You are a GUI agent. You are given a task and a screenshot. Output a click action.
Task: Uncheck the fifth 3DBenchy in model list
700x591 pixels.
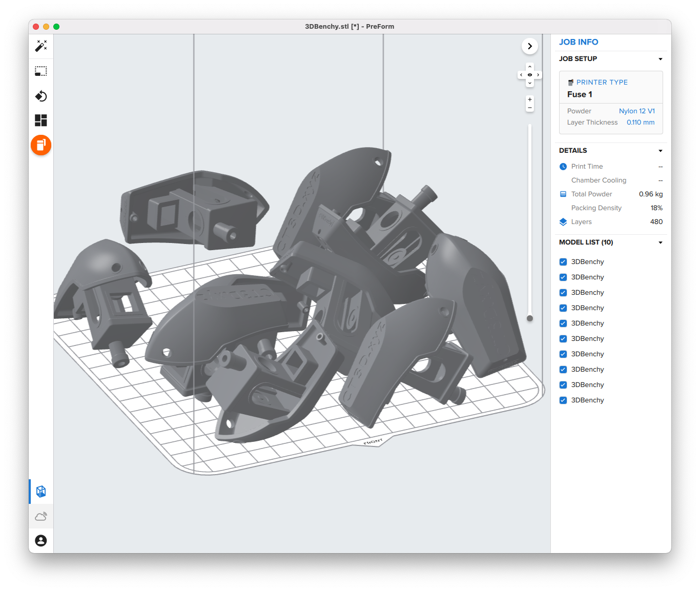coord(563,323)
